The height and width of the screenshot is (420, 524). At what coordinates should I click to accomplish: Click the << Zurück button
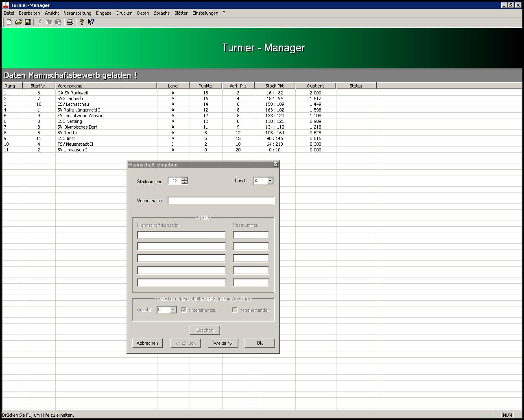(x=186, y=343)
